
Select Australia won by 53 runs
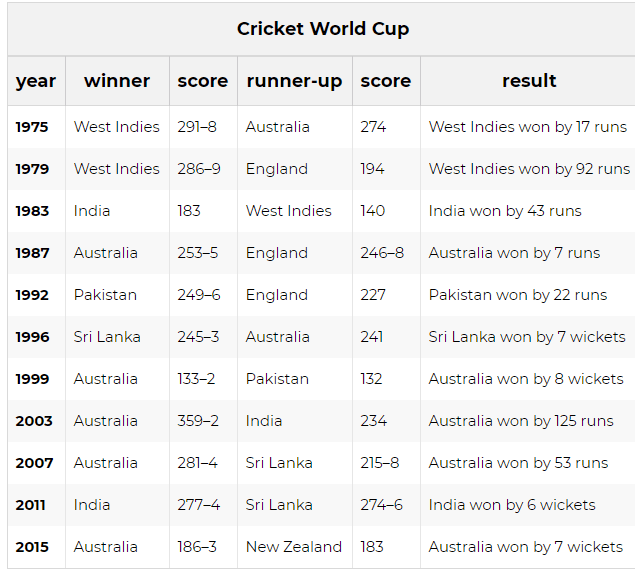click(518, 463)
